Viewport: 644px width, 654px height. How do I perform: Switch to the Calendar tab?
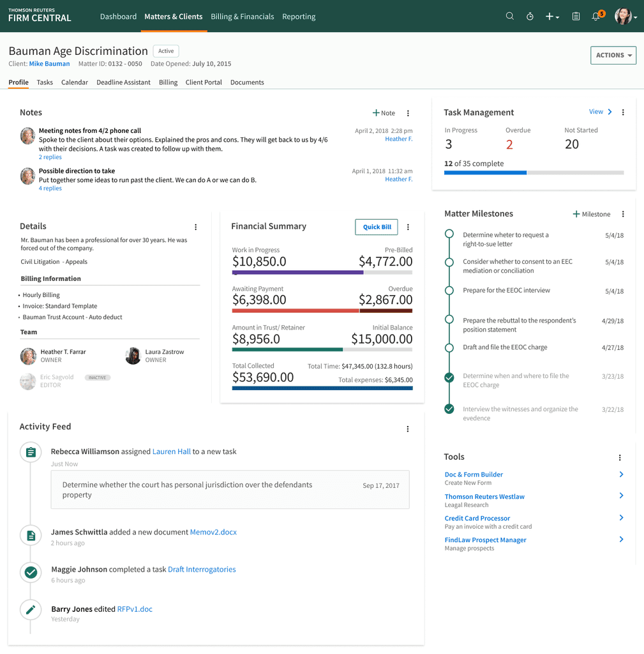[x=75, y=82]
